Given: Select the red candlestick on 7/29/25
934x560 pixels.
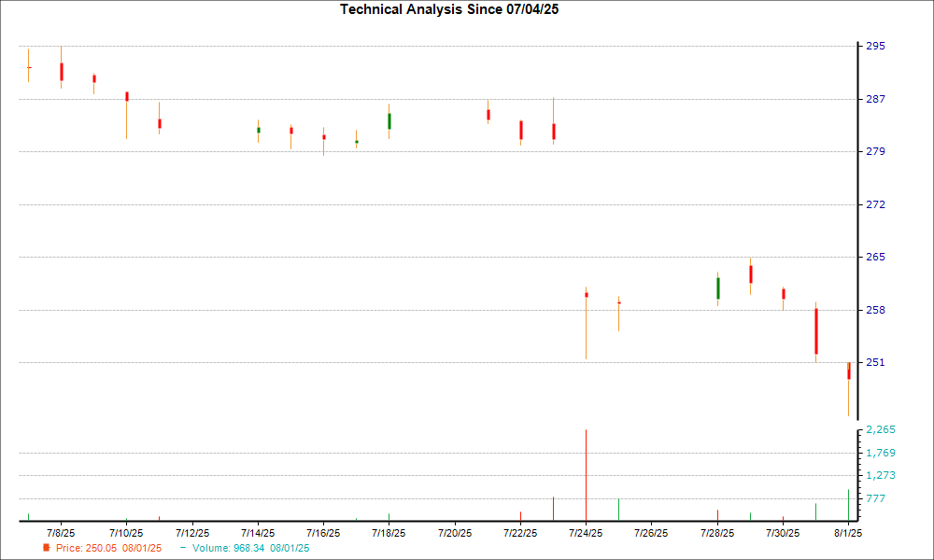Looking at the screenshot, I should (751, 274).
